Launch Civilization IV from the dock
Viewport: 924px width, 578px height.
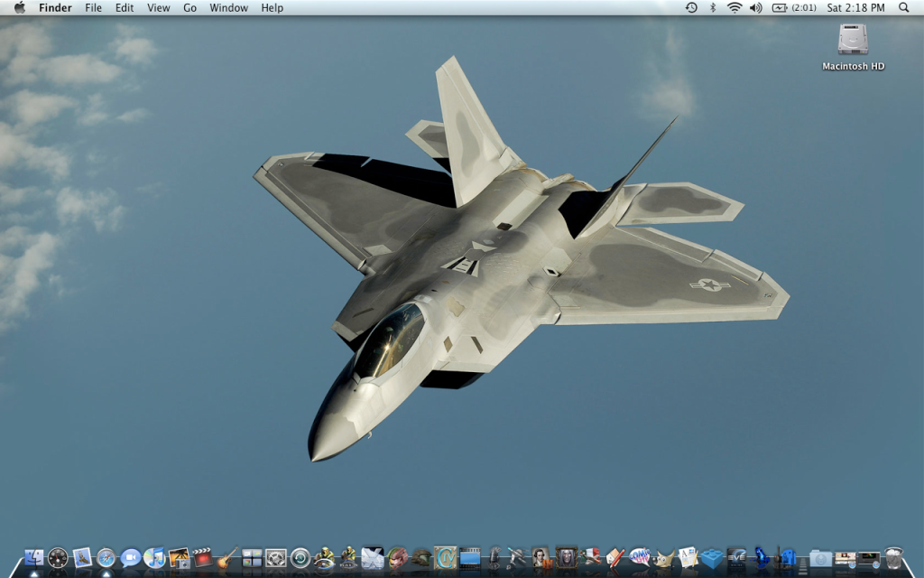pos(445,558)
